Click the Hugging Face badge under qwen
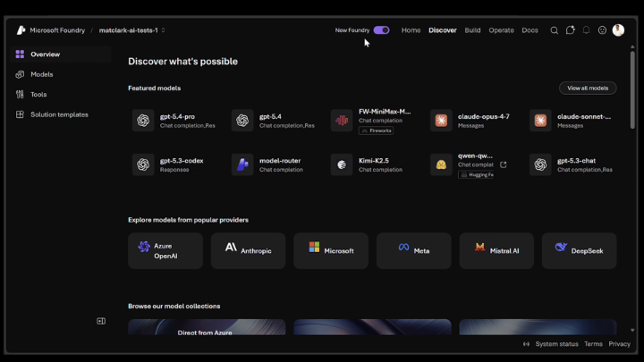Viewport: 644px width, 362px height. pyautogui.click(x=476, y=174)
